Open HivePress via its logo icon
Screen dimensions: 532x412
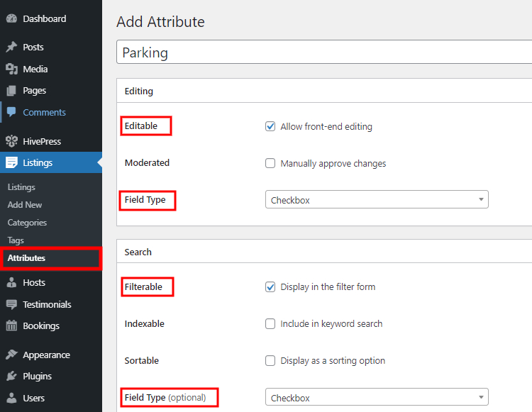11,141
